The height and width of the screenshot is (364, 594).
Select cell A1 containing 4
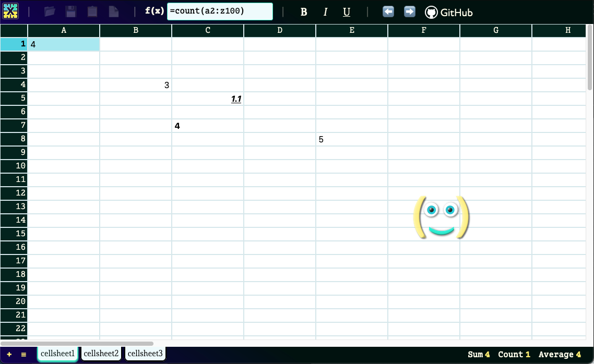[x=64, y=44]
